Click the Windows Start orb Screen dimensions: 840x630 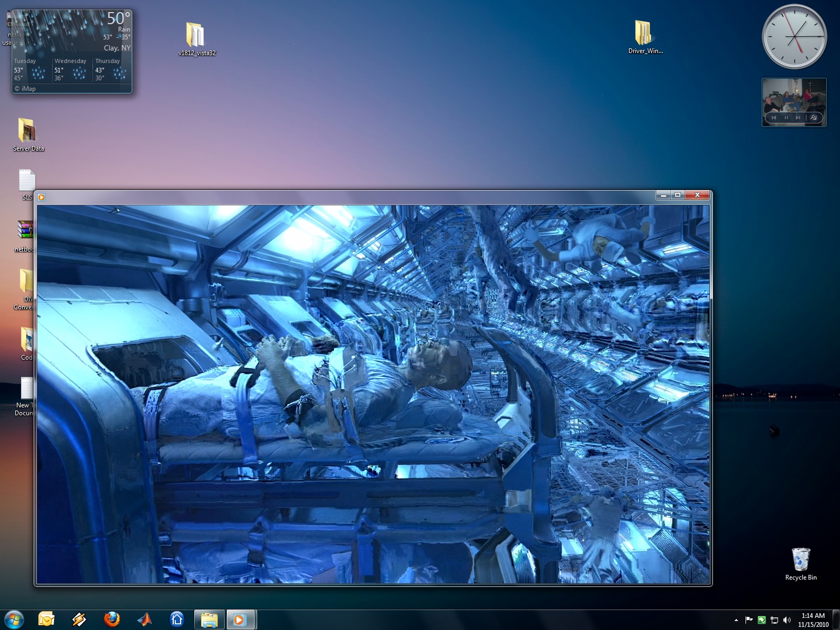(14, 619)
